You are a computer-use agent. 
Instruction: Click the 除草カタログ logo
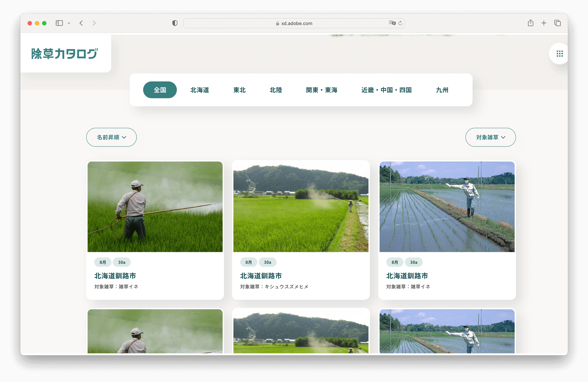pos(64,54)
